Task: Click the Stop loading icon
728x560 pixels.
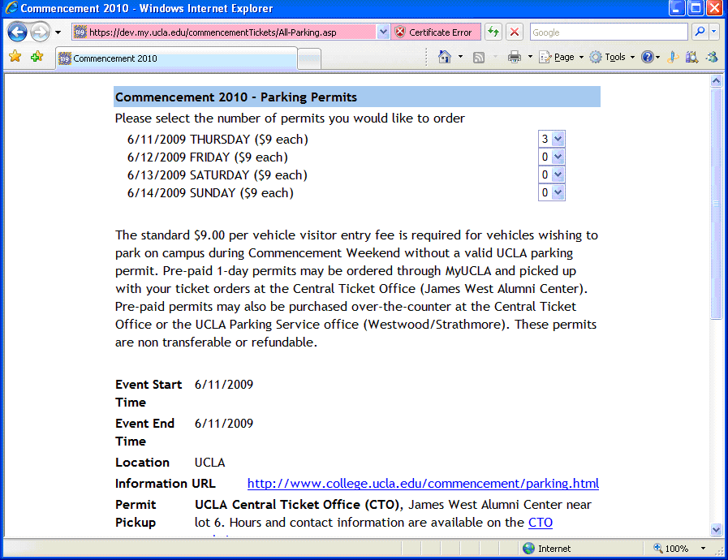Action: 515,32
